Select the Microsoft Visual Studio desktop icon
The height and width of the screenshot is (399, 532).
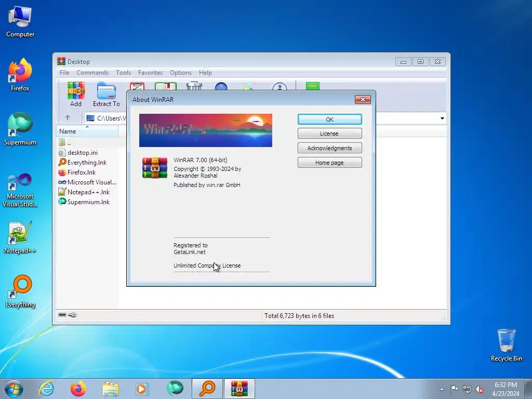point(20,190)
